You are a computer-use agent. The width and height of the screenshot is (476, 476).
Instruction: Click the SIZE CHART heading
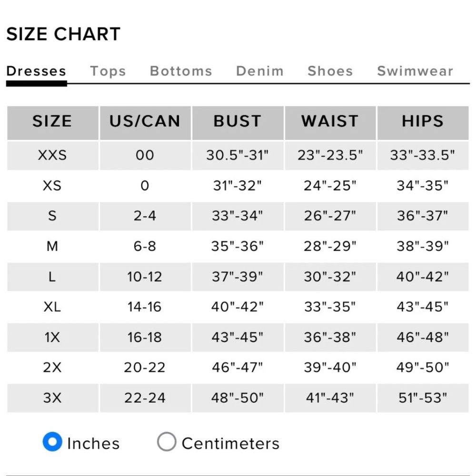pyautogui.click(x=63, y=34)
